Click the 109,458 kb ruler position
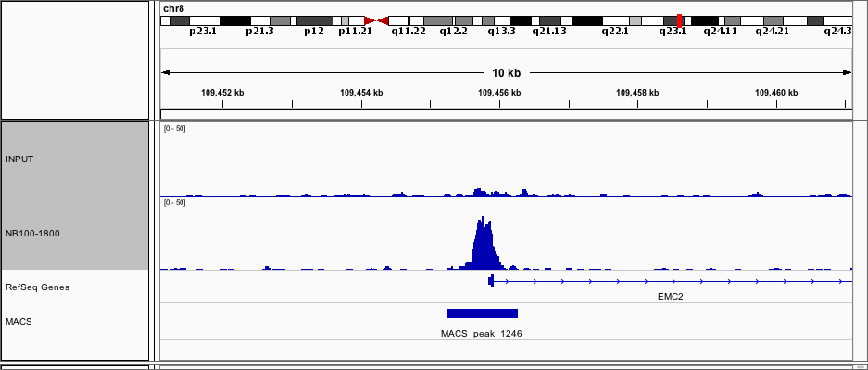The height and width of the screenshot is (370, 868). point(637,93)
